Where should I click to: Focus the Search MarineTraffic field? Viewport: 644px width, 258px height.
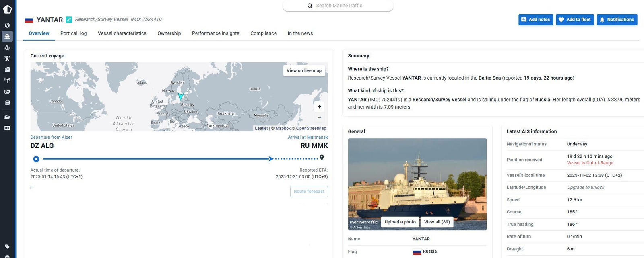[x=338, y=6]
